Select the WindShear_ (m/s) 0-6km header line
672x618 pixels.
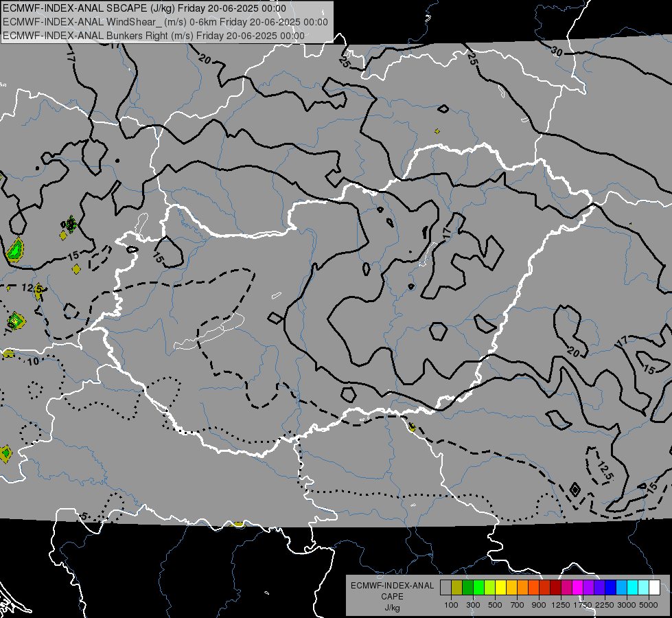tap(165, 22)
